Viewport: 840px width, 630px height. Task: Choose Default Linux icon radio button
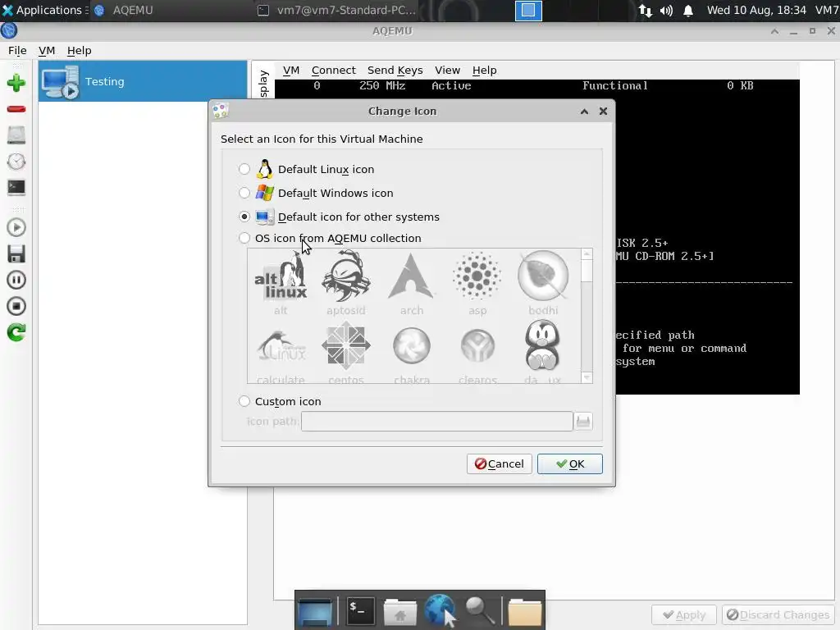(244, 169)
